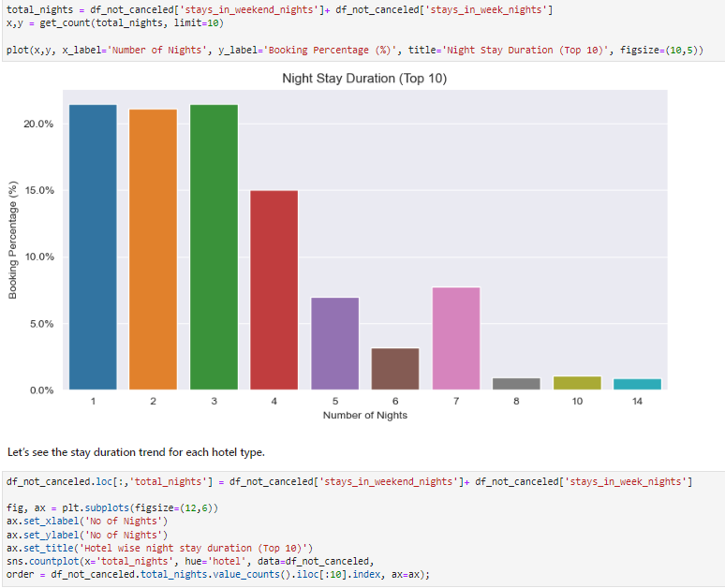The height and width of the screenshot is (588, 725).
Task: Click the 'Number of Nights' x-axis label
Action: [364, 415]
